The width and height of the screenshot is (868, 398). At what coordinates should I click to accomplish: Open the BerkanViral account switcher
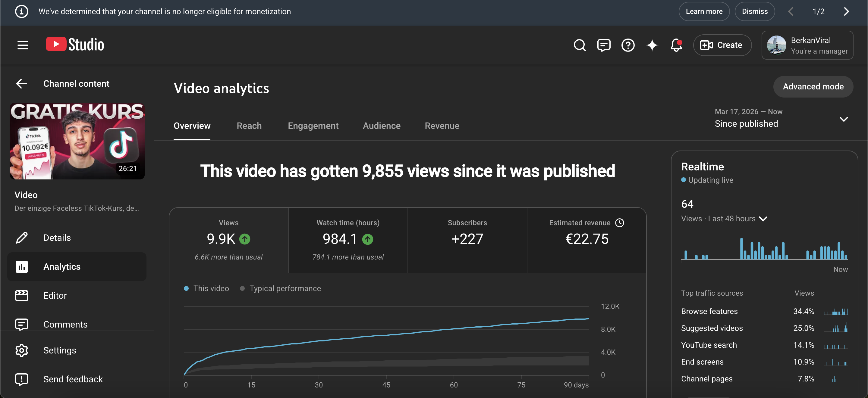tap(807, 45)
